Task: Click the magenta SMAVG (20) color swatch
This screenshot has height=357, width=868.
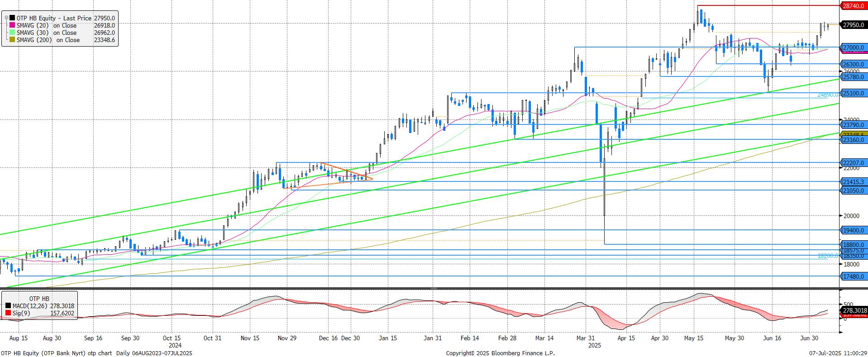Action: 12,25
